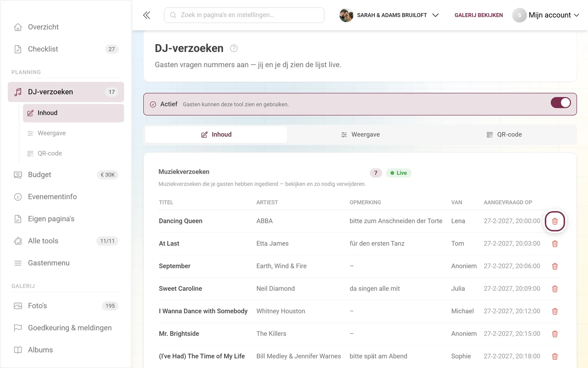Click the event avatar photo in header

coord(346,15)
